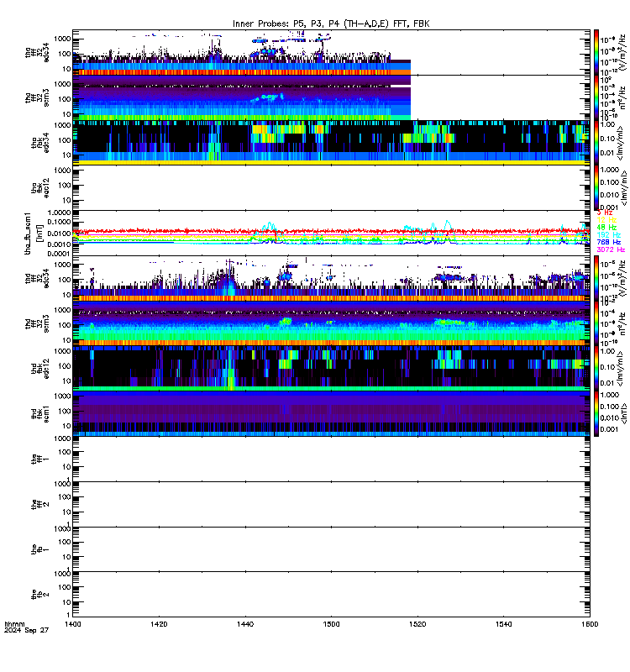Click the "3072 Hz" magenta legend label

[611, 249]
